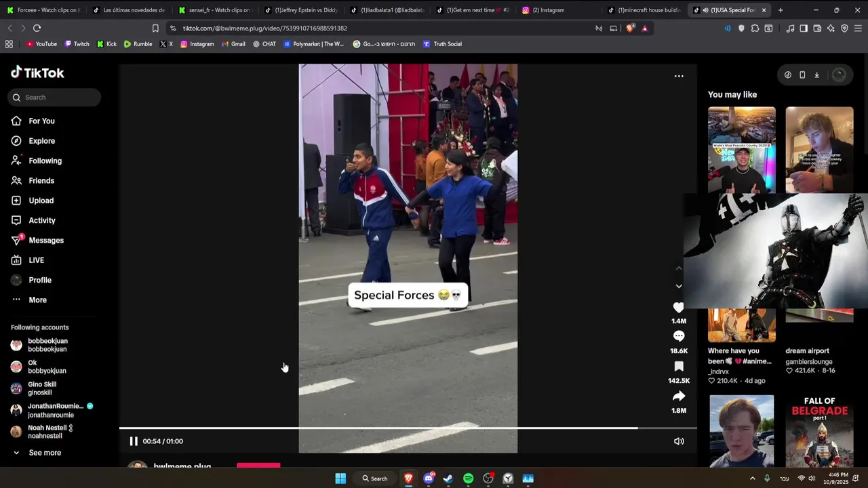868x488 pixels.
Task: Seek on the video progress bar
Action: pyautogui.click(x=408, y=428)
